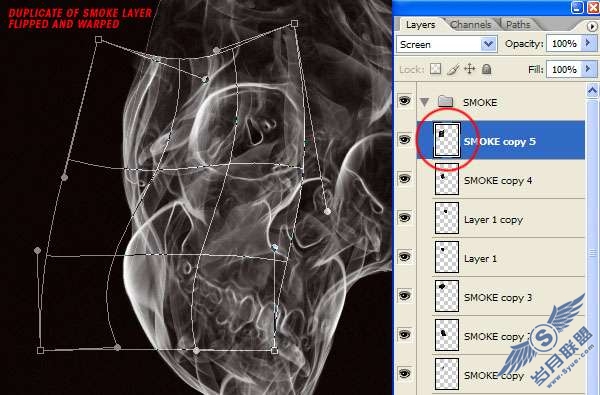
Task: Click the SMOKE group name
Action: point(480,103)
